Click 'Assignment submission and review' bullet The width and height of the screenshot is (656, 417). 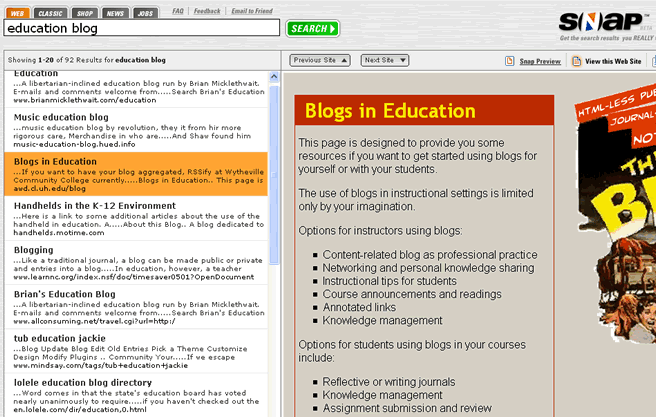pos(407,408)
